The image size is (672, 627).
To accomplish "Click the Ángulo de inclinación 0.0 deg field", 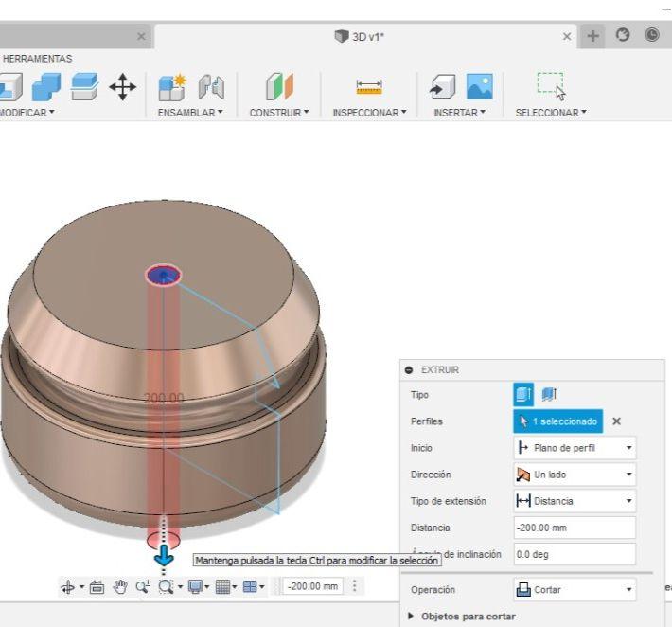I will pos(575,554).
